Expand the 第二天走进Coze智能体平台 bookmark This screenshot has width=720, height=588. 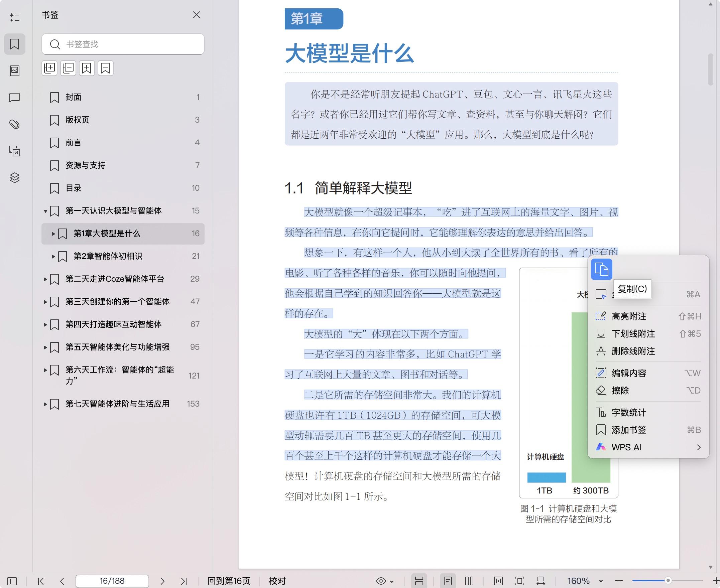click(45, 279)
